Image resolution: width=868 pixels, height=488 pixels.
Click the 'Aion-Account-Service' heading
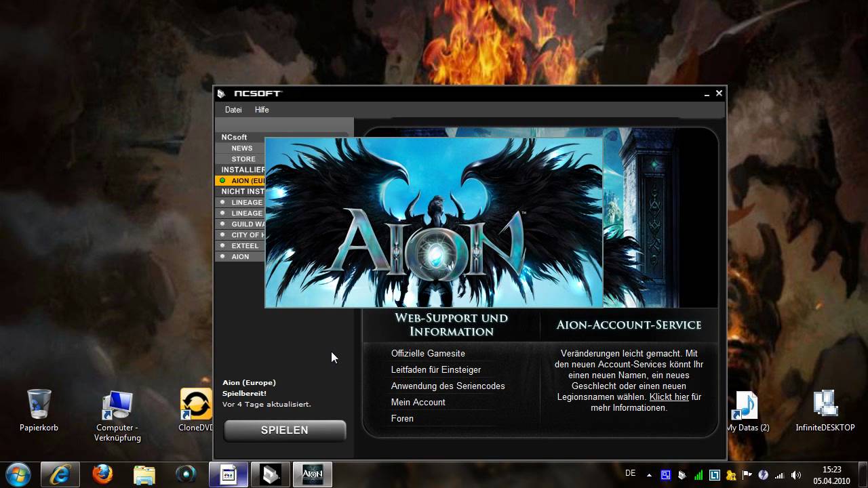pos(629,325)
